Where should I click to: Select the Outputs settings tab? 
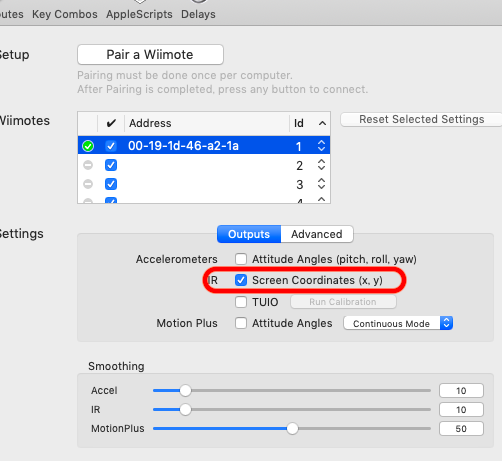249,234
